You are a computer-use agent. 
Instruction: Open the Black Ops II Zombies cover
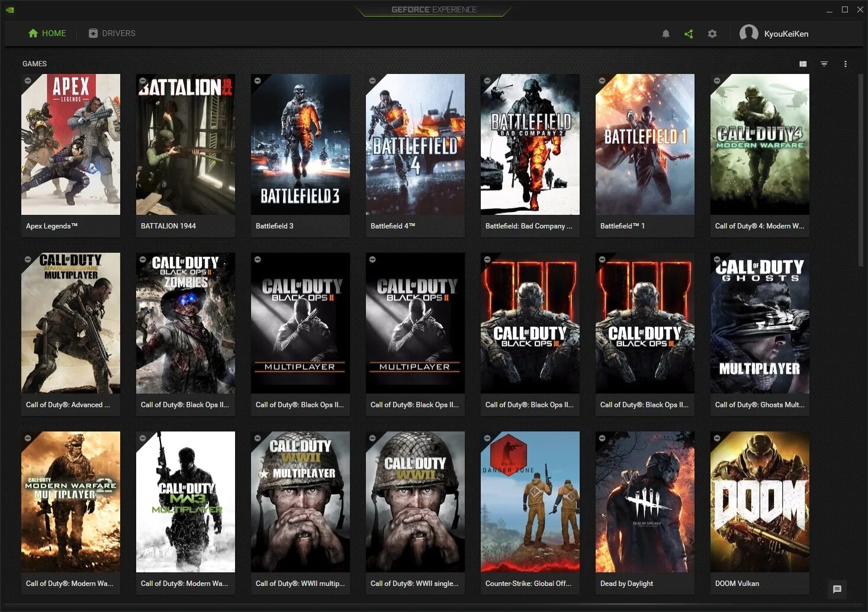pos(185,323)
